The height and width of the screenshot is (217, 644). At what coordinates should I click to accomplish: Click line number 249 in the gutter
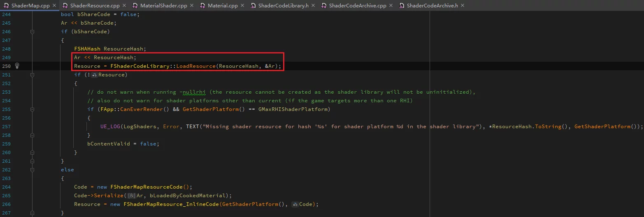pos(6,58)
